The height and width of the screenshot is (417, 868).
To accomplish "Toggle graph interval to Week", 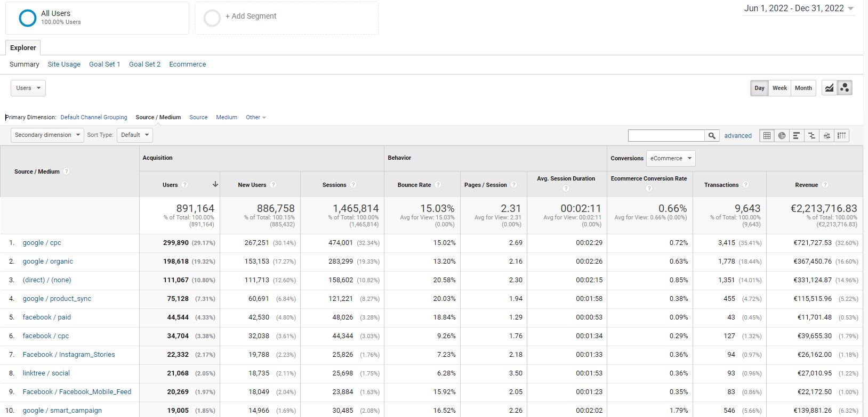I will coord(779,88).
